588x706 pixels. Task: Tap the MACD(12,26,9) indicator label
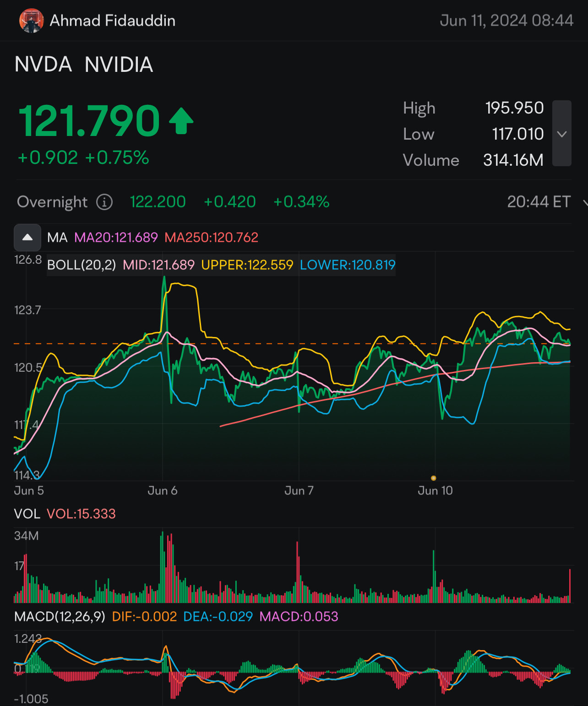pos(60,616)
